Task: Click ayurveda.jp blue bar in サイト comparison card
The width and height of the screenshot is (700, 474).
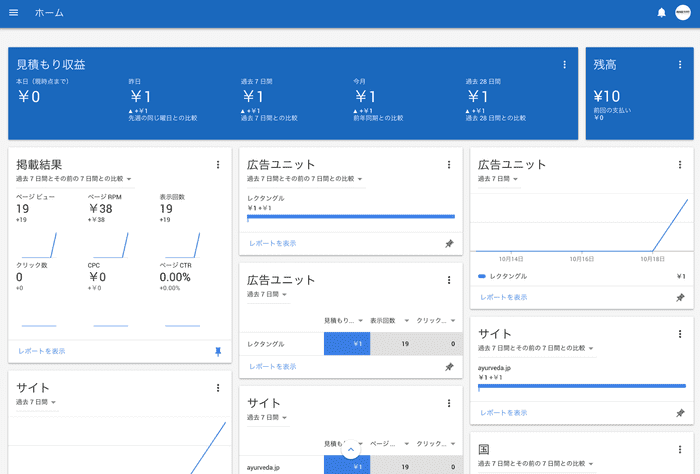Action: point(582,386)
